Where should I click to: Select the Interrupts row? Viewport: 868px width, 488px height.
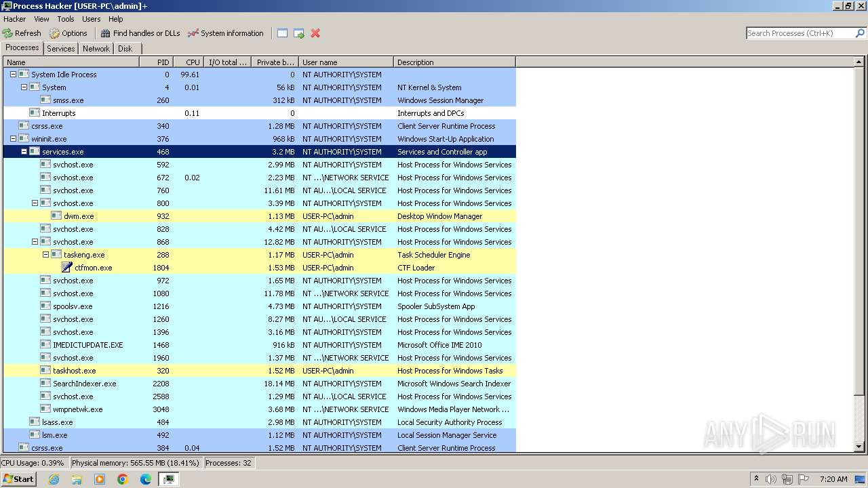[x=260, y=113]
